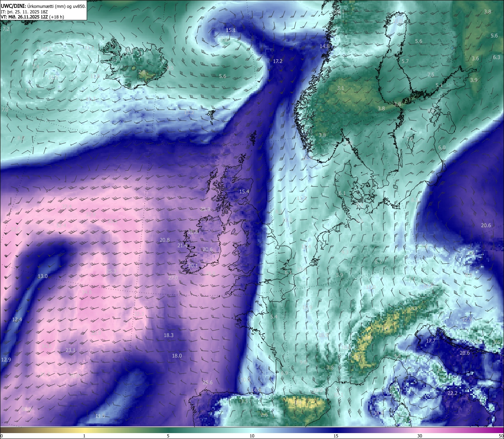Image resolution: width=504 pixels, height=439 pixels.
Task: Click the 22.2 value over southern Italy
Action: tap(452, 393)
